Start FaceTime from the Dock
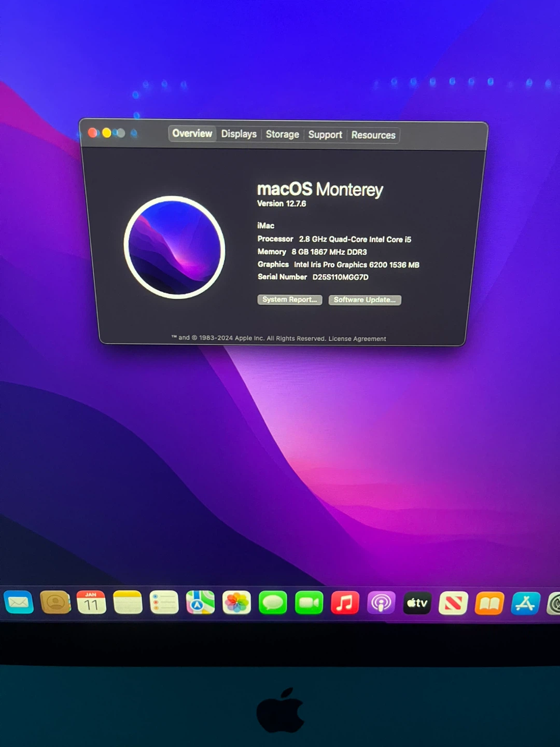560x747 pixels. coord(309,603)
